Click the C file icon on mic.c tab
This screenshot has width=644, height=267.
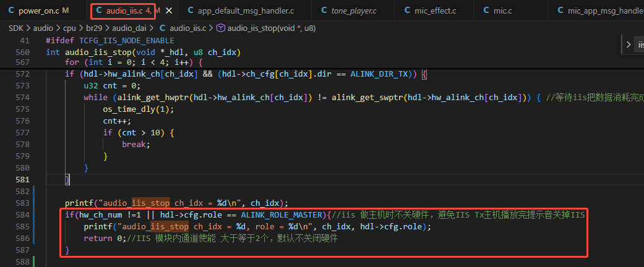486,11
